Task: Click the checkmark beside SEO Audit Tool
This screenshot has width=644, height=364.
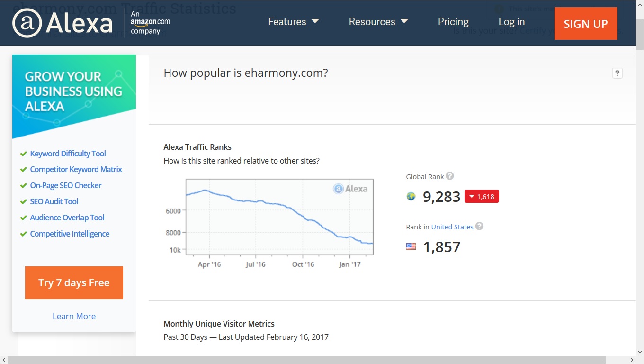Action: (x=23, y=201)
